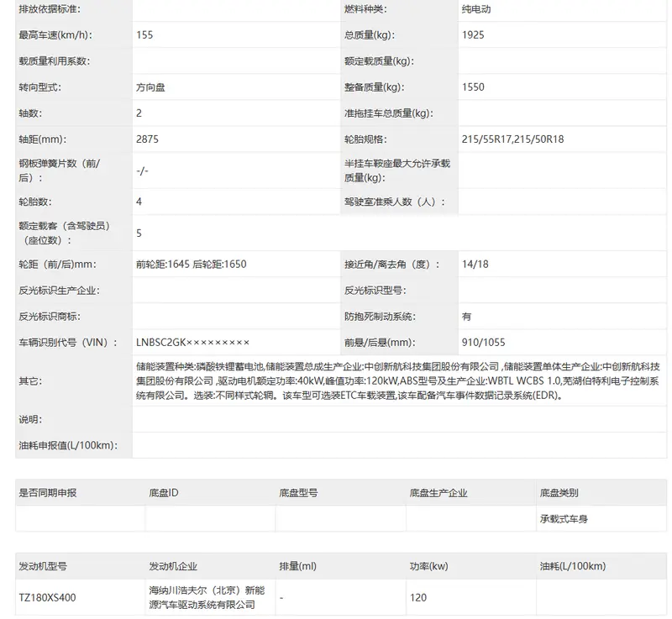The height and width of the screenshot is (619, 672).
Task: Select the total mass value 1925
Action: (473, 35)
